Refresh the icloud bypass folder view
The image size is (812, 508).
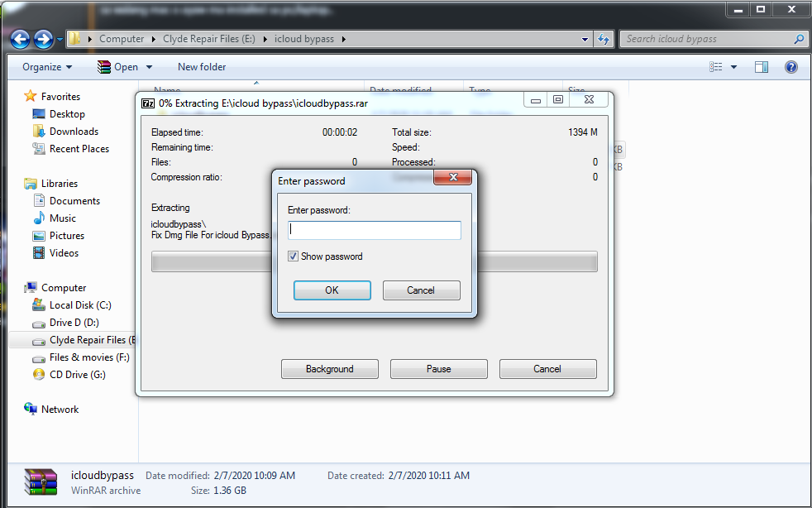click(x=604, y=39)
